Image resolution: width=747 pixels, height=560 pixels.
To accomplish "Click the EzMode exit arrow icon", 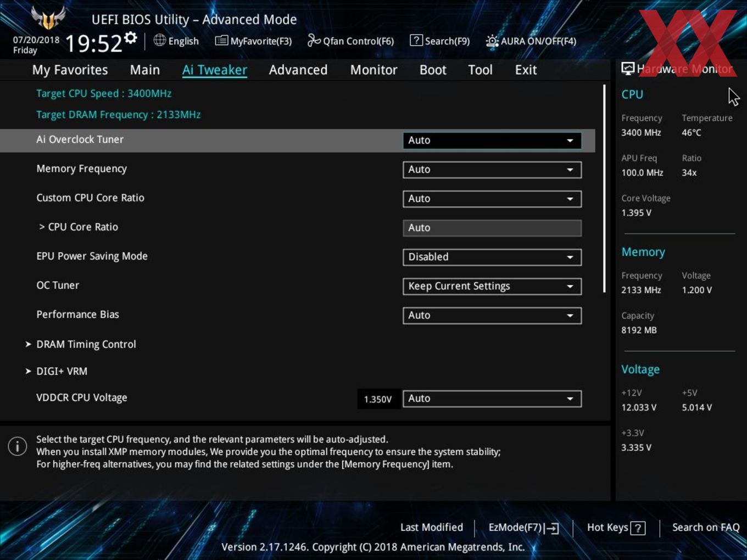I will 552,528.
